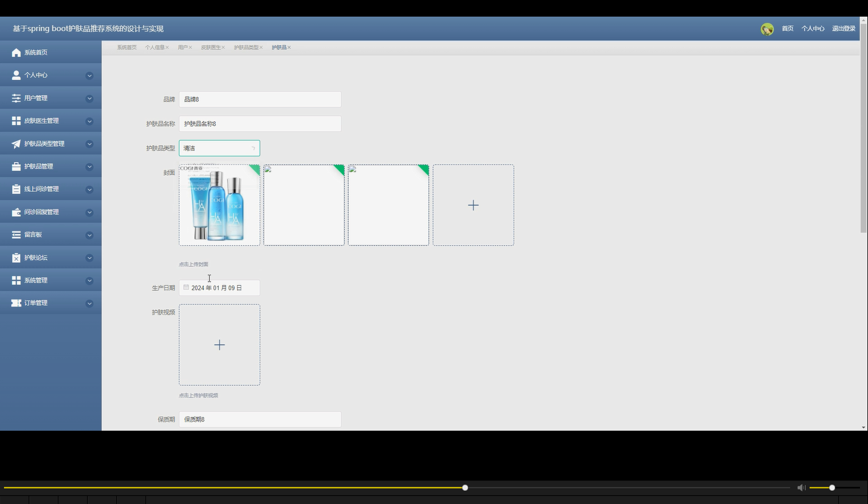This screenshot has height=504, width=868.
Task: Select the 护肤论坛 chat icon in sidebar
Action: click(15, 257)
